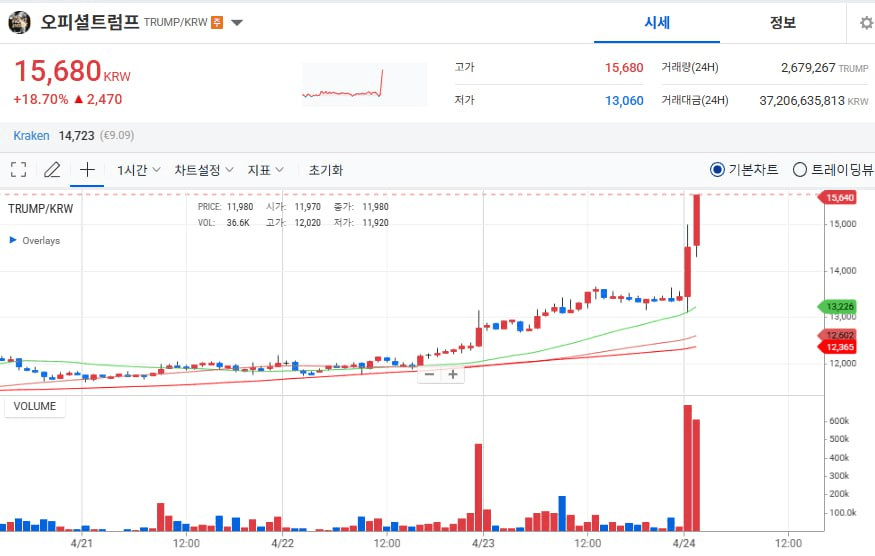Zoom in chart with plus button

point(453,374)
